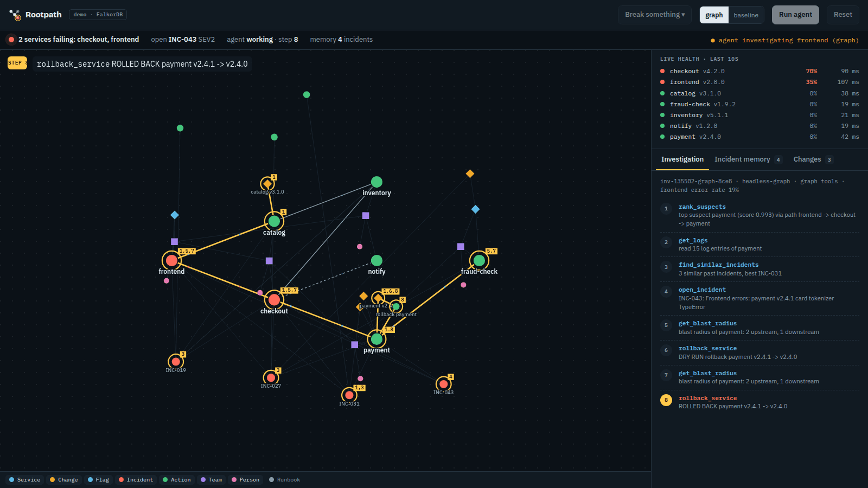This screenshot has height=488, width=868.
Task: Click the Reset button
Action: tap(843, 15)
